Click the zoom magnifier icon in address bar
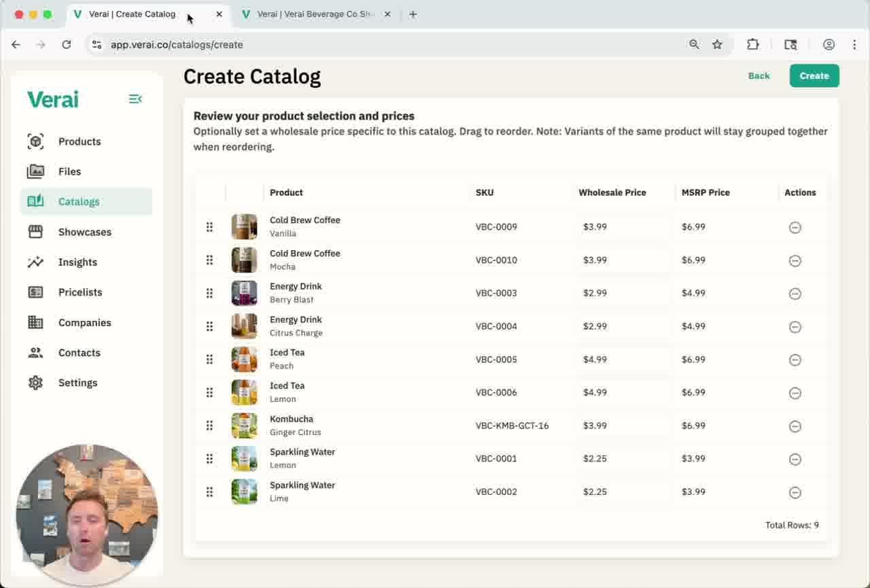Image resolution: width=870 pixels, height=588 pixels. point(694,44)
